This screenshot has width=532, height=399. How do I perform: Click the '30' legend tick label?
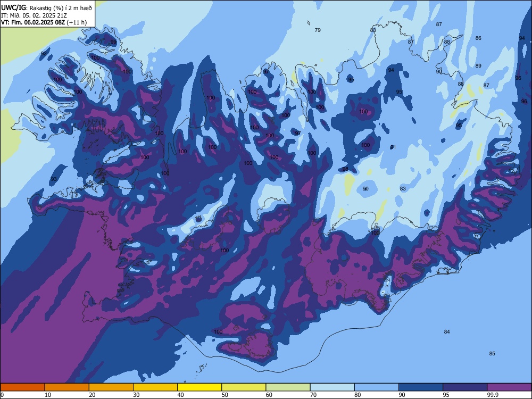pos(136,395)
